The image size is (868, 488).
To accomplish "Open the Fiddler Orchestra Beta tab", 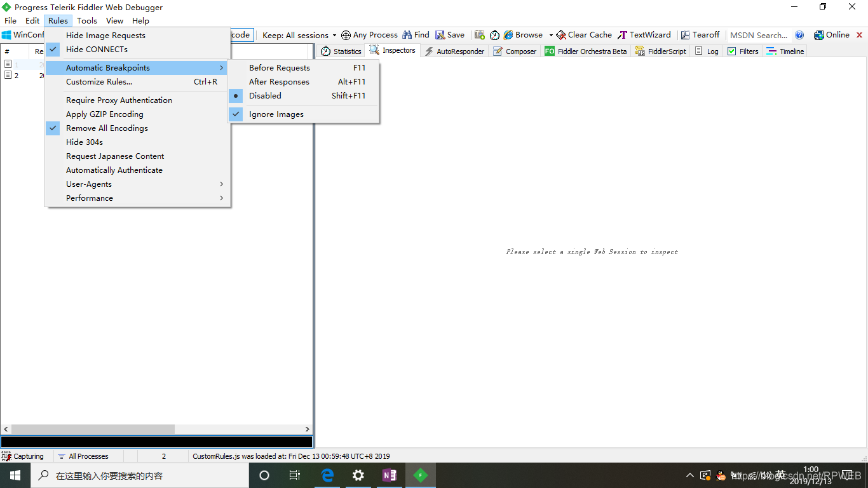I will (x=586, y=51).
